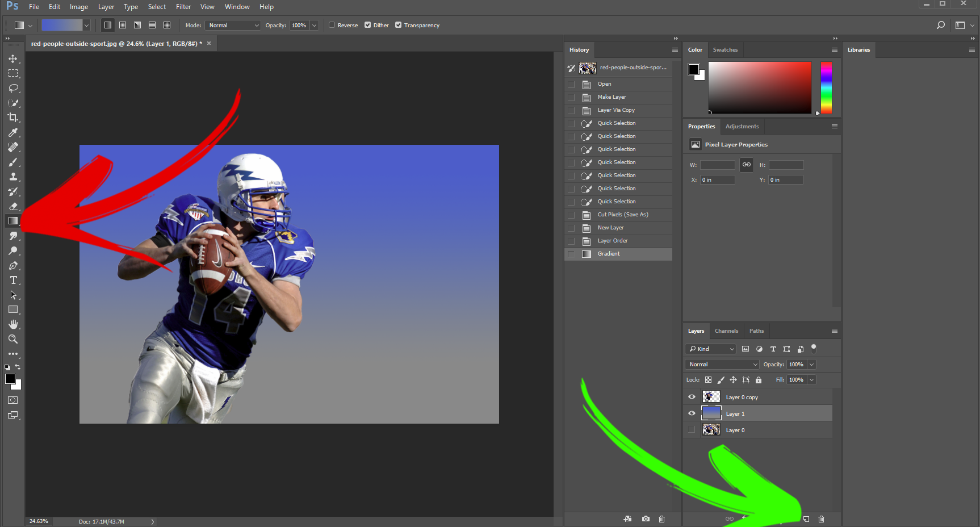Choose the Reflected Gradient style
Screen dimensions: 980x527
coord(152,25)
